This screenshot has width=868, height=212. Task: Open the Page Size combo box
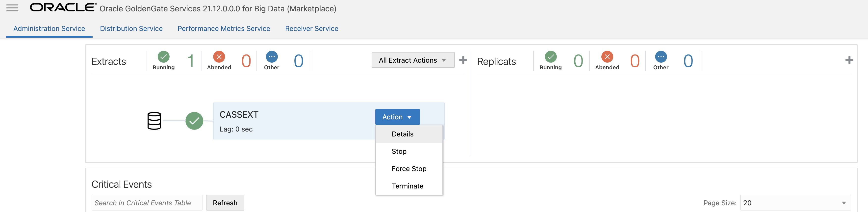[795, 203]
